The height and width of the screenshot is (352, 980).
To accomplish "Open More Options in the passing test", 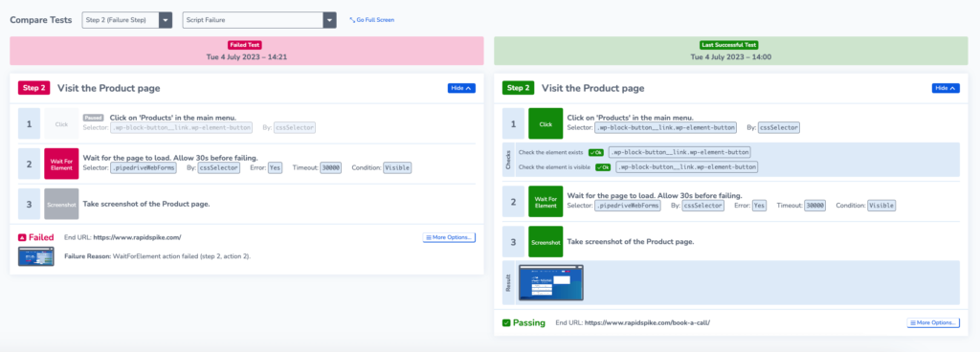I will (x=933, y=322).
